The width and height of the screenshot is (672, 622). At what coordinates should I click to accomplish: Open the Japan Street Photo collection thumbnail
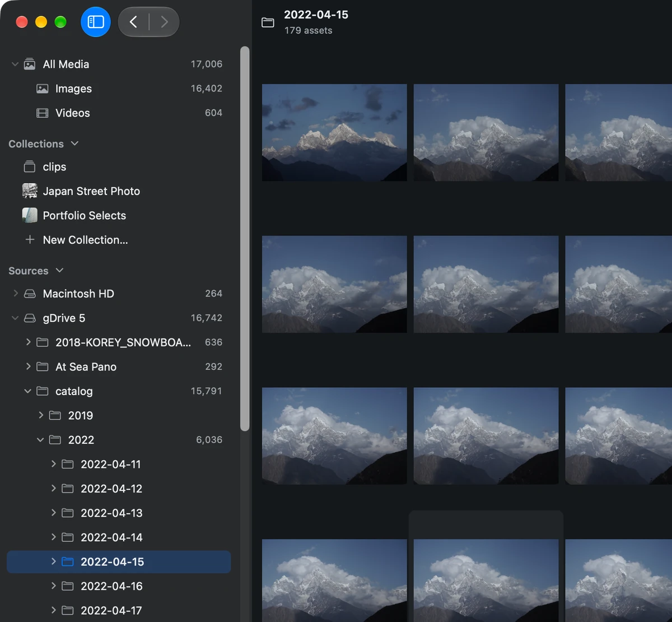[30, 191]
